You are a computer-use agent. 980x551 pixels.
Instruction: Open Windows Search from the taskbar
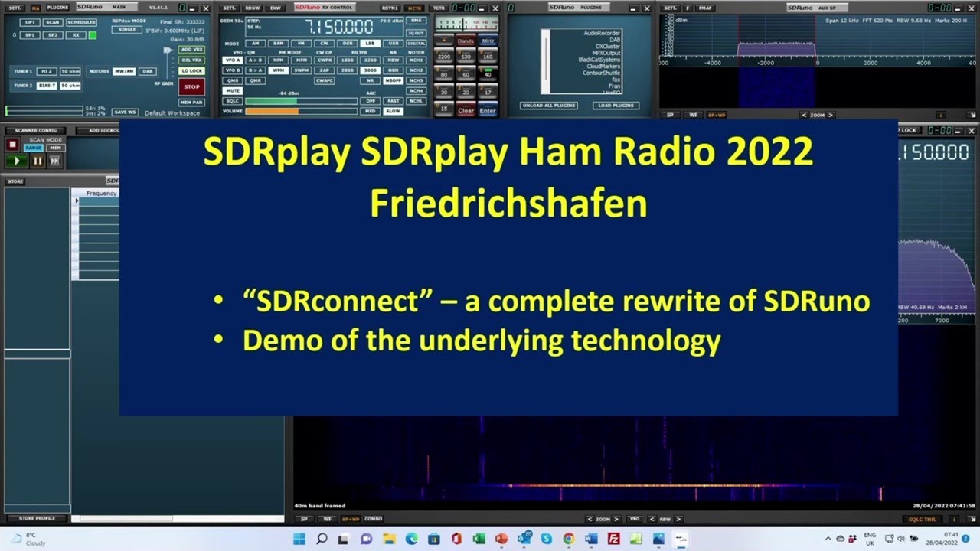pyautogui.click(x=322, y=539)
